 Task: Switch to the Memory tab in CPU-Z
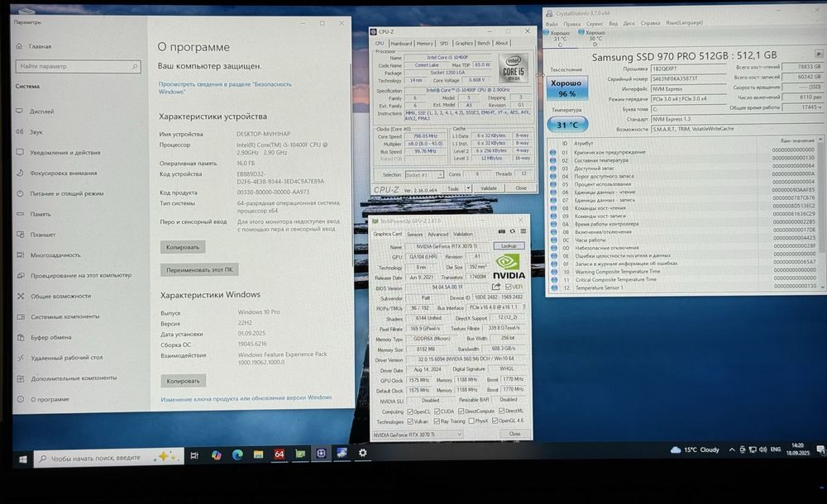[424, 43]
